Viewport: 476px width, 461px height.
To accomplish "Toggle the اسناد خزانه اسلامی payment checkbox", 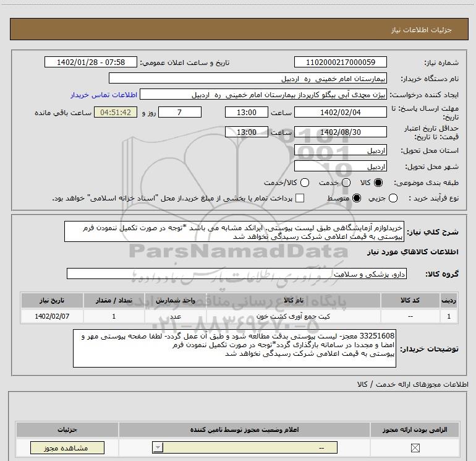I will pos(300,198).
